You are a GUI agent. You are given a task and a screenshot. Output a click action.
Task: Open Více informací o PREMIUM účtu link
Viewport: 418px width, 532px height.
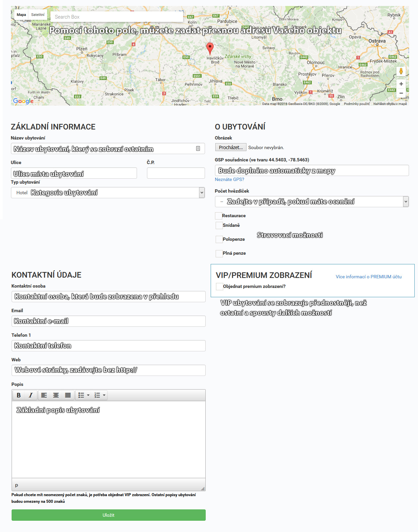click(x=369, y=277)
